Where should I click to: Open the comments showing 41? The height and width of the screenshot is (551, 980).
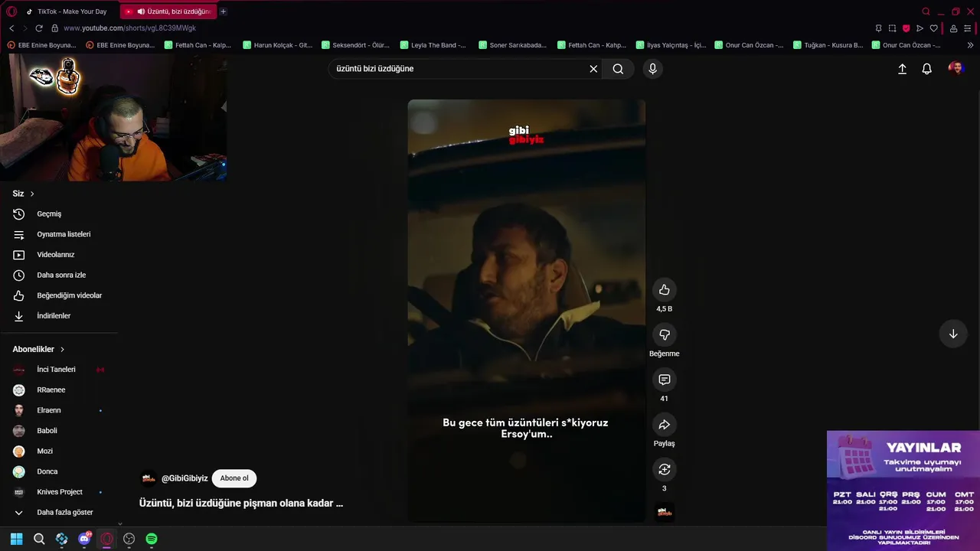tap(664, 380)
